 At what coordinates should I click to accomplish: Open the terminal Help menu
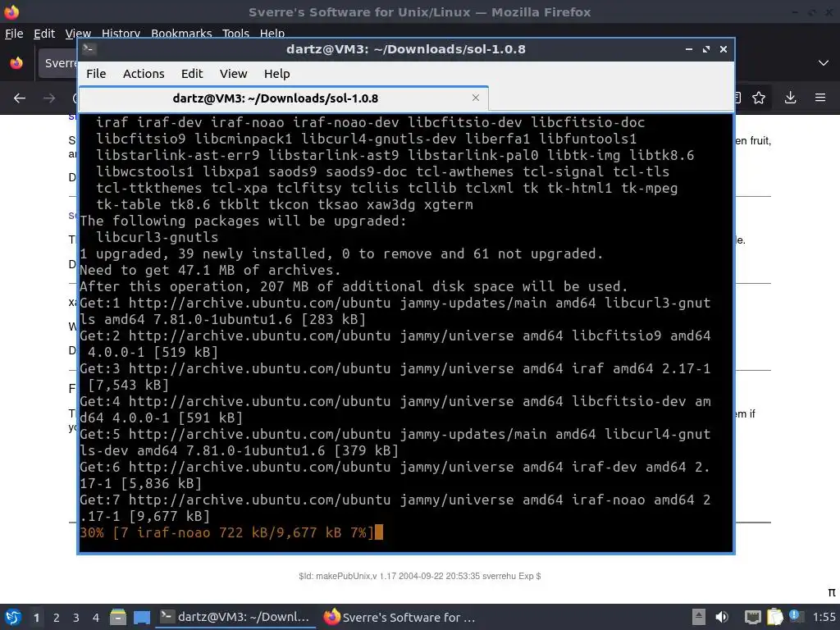click(277, 73)
